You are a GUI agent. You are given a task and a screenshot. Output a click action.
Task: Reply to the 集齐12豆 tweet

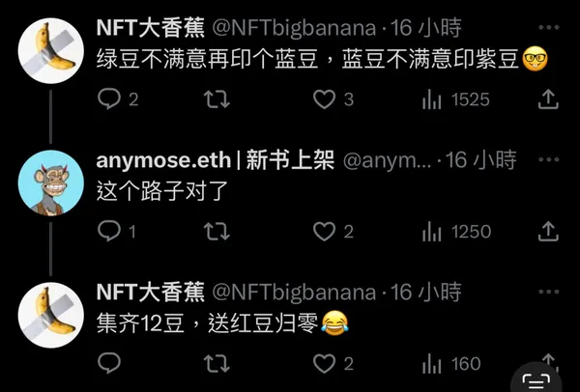109,363
